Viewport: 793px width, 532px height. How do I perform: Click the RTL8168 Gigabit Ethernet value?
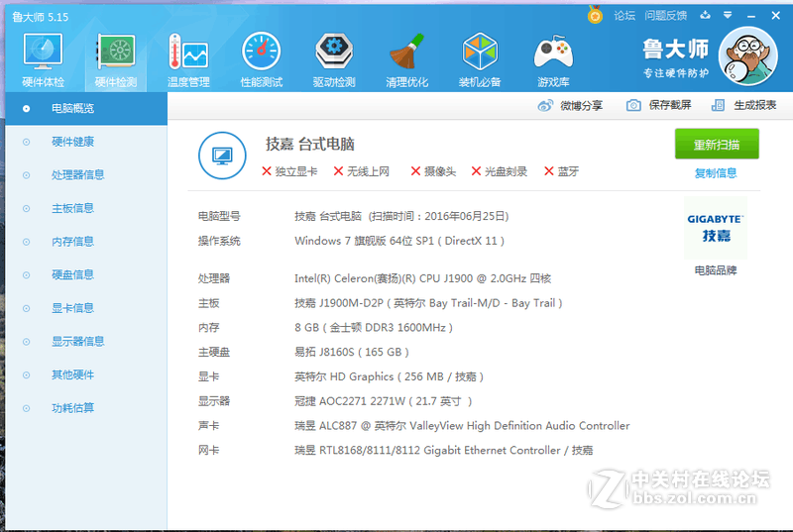[443, 450]
